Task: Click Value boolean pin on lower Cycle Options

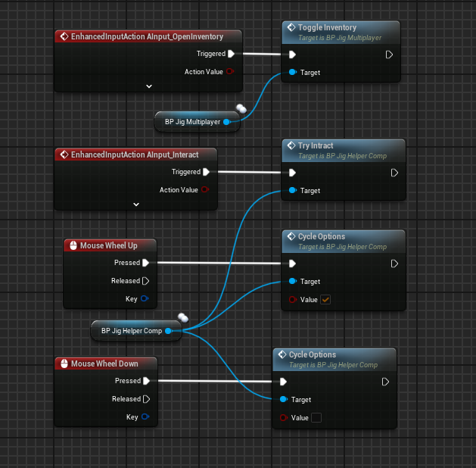Action: coord(284,418)
